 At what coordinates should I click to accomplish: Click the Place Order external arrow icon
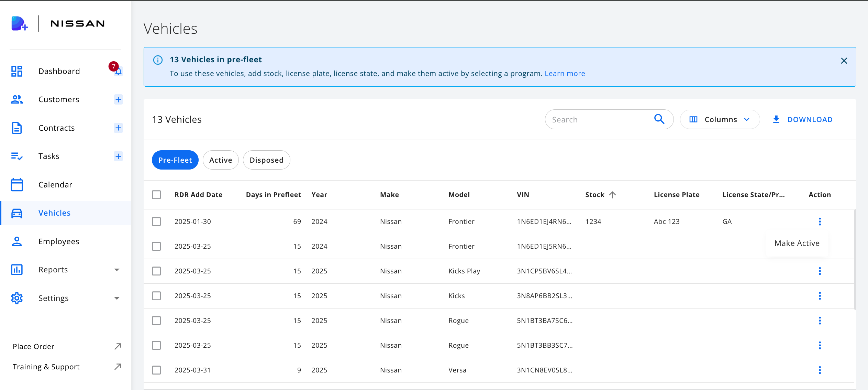click(x=118, y=346)
